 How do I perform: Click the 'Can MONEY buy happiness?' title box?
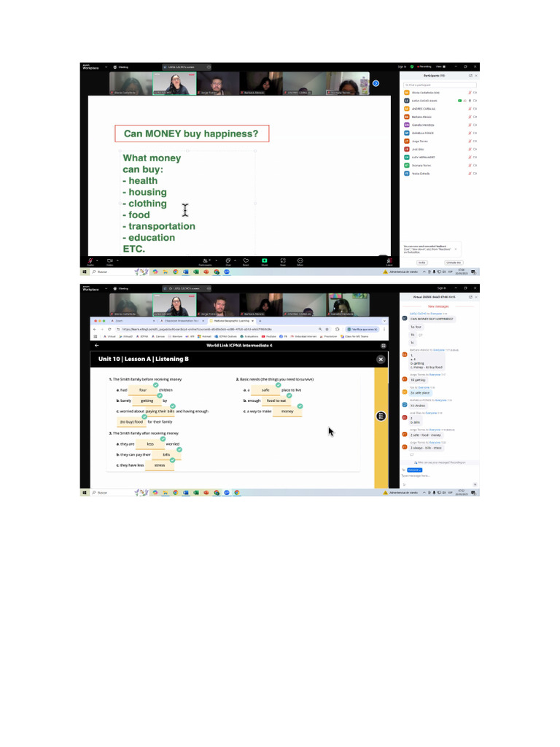point(192,133)
